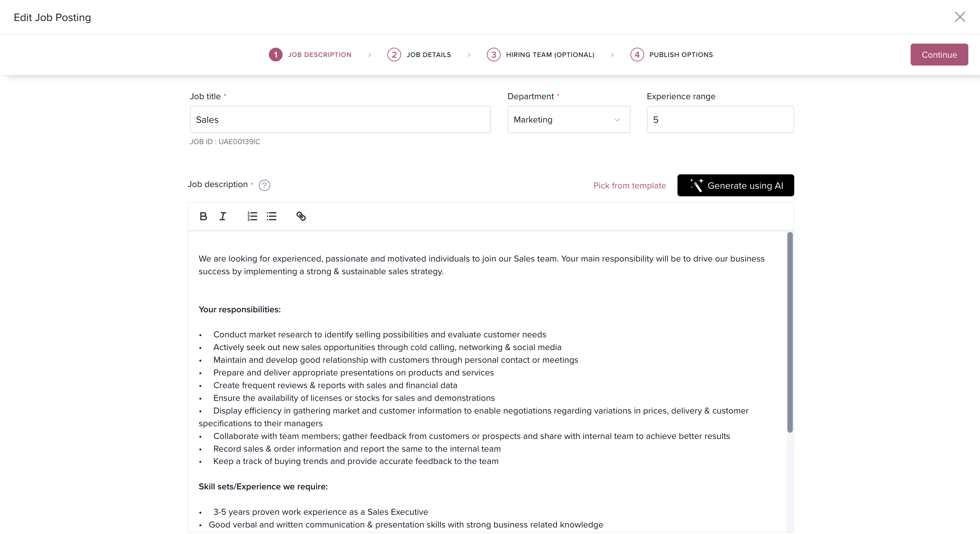Toggle bold formatting in editor toolbar
Screen dimensions: 980x534
coord(203,217)
